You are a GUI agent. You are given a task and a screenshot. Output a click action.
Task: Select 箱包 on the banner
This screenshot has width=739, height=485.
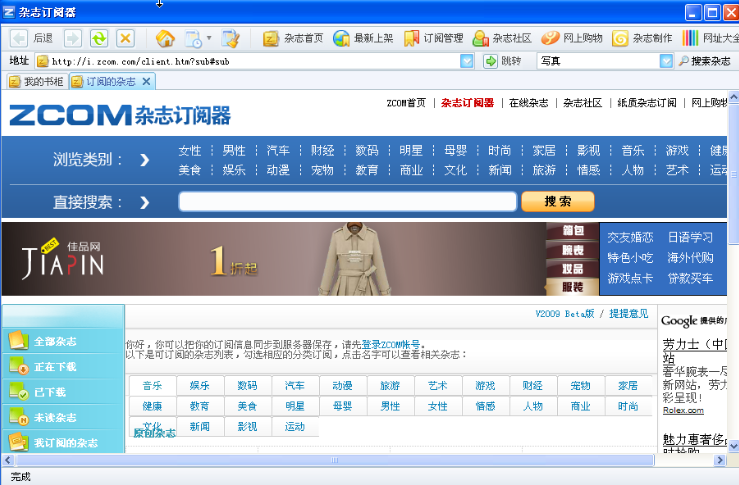(573, 230)
